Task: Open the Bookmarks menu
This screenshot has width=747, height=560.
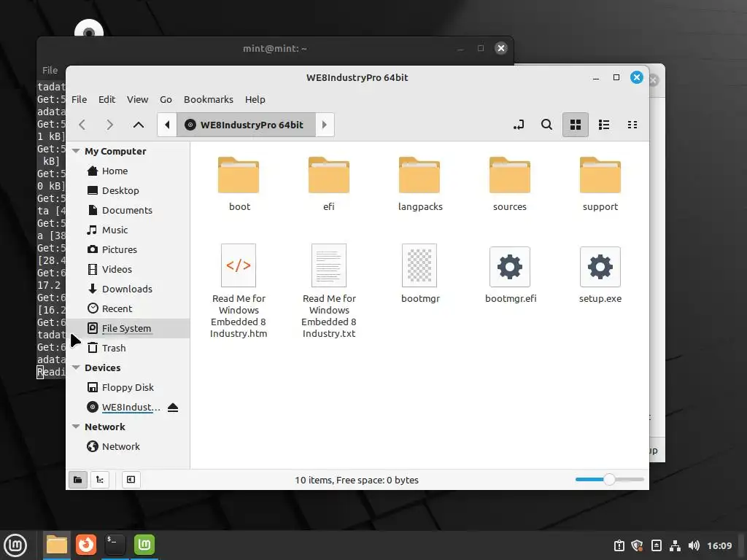Action: (209, 99)
